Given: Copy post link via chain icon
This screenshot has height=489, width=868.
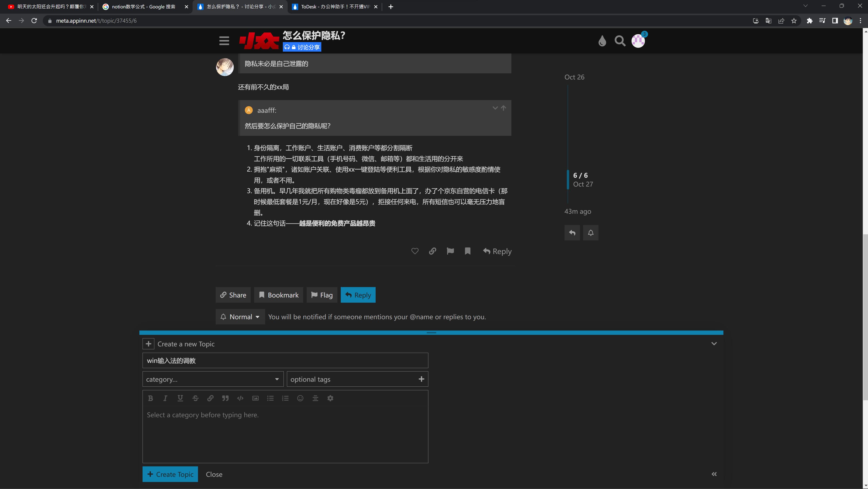Looking at the screenshot, I should [432, 251].
